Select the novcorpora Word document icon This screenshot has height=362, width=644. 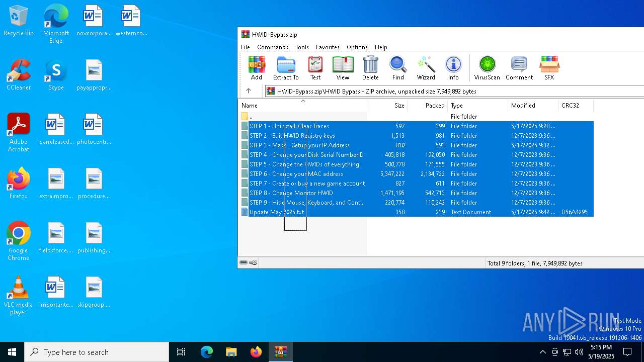point(94,21)
